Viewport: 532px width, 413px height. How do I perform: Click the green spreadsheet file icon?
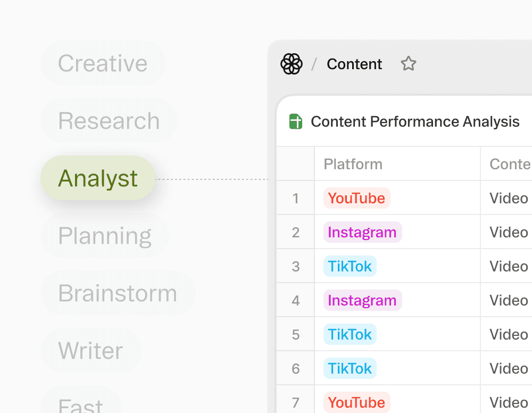click(296, 122)
